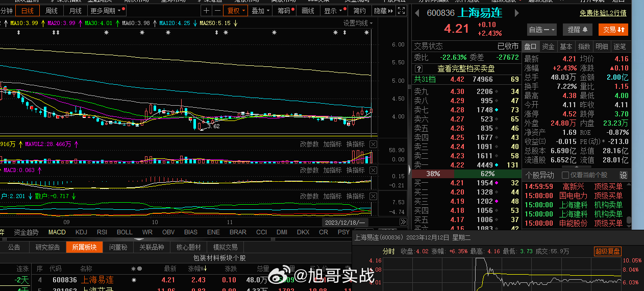Click the question mark help icon
Image resolution: width=644 pixels, height=291 pixels.
click(x=418, y=68)
